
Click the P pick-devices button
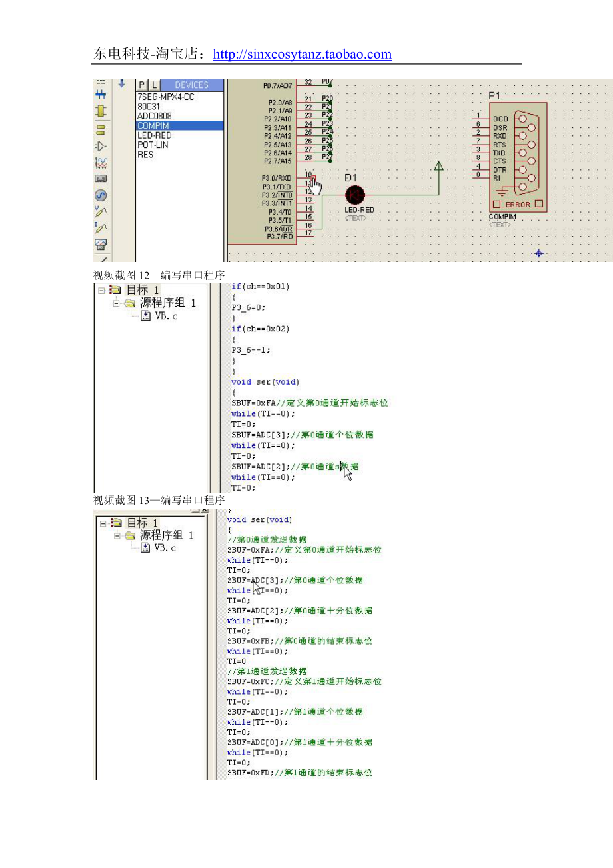(x=142, y=85)
